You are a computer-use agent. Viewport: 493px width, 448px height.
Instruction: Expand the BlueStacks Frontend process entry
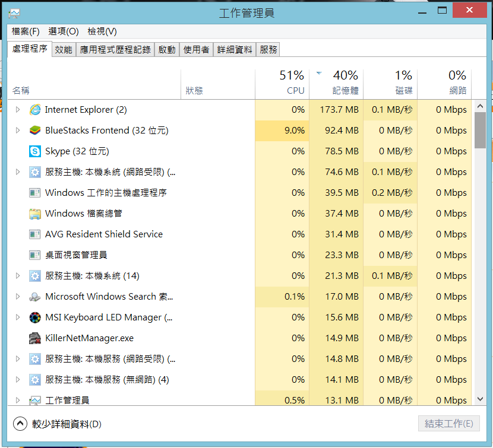(x=18, y=131)
